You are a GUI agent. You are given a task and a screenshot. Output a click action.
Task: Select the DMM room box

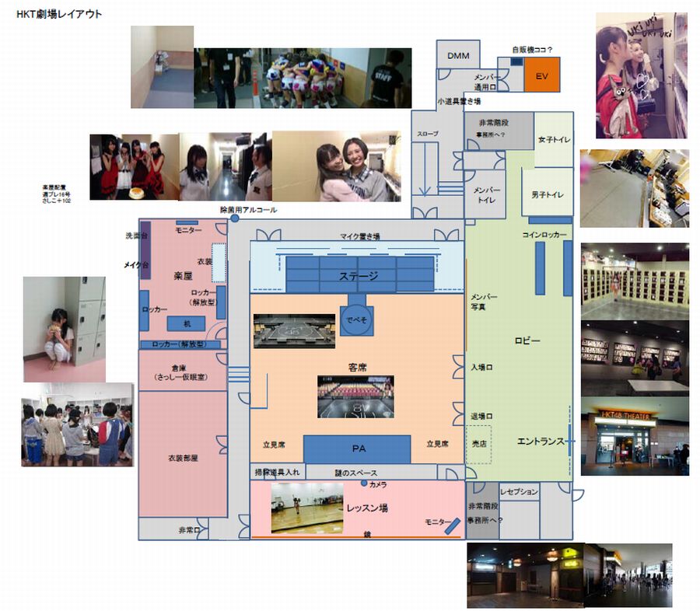[458, 54]
